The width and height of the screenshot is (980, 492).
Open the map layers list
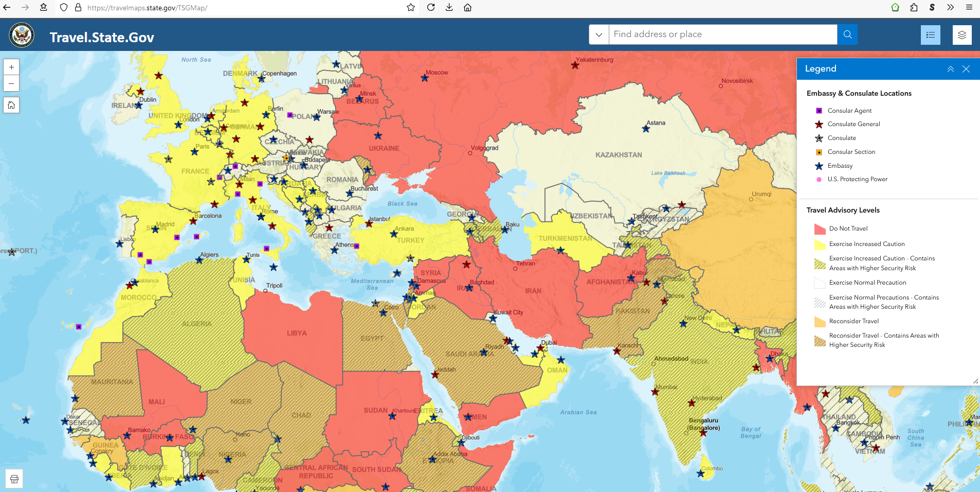[962, 35]
